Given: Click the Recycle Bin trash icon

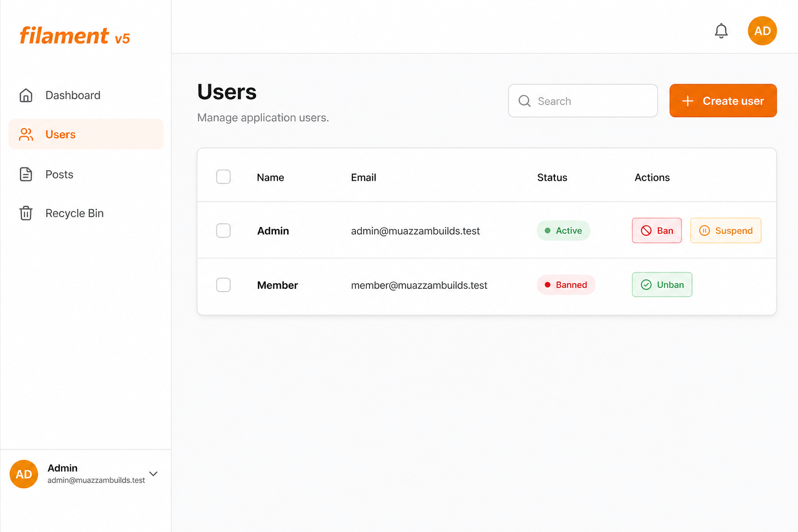Looking at the screenshot, I should click(x=26, y=214).
